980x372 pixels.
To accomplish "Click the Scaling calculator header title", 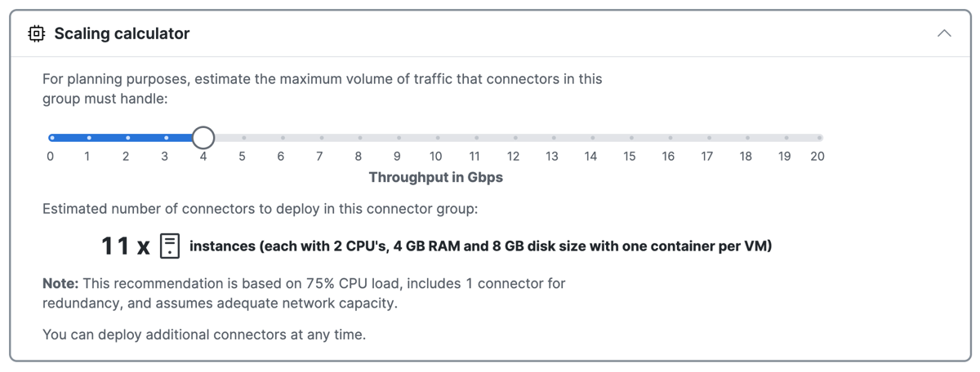I will 122,33.
